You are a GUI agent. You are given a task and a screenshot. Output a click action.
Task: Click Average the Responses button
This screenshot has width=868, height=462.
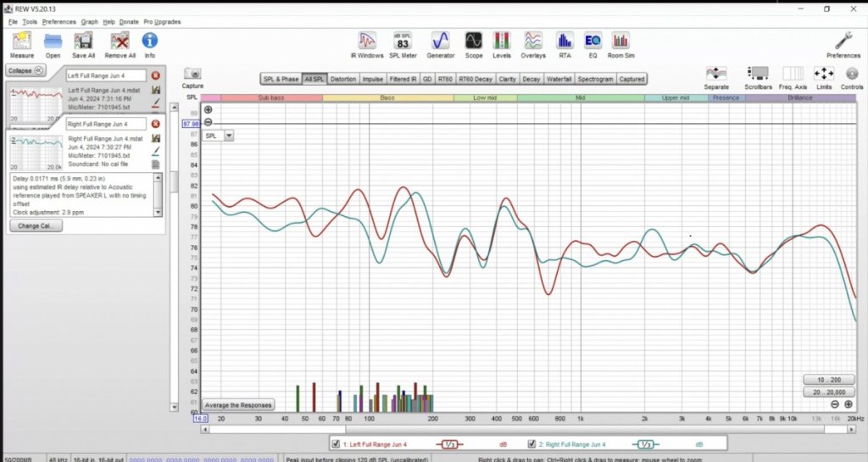pos(238,405)
